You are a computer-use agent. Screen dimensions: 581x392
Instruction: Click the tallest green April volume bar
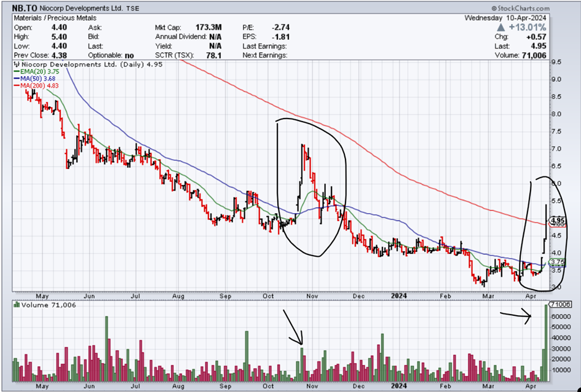point(546,343)
